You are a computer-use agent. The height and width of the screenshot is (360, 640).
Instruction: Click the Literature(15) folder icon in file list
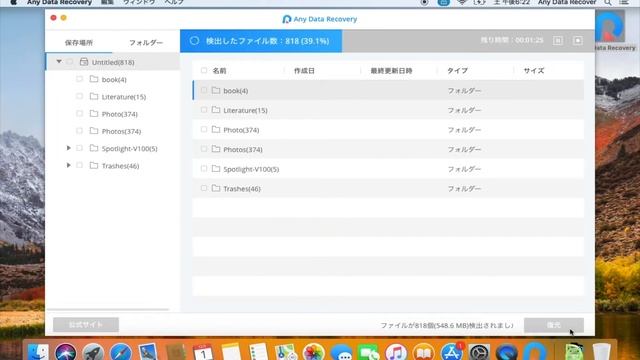216,110
